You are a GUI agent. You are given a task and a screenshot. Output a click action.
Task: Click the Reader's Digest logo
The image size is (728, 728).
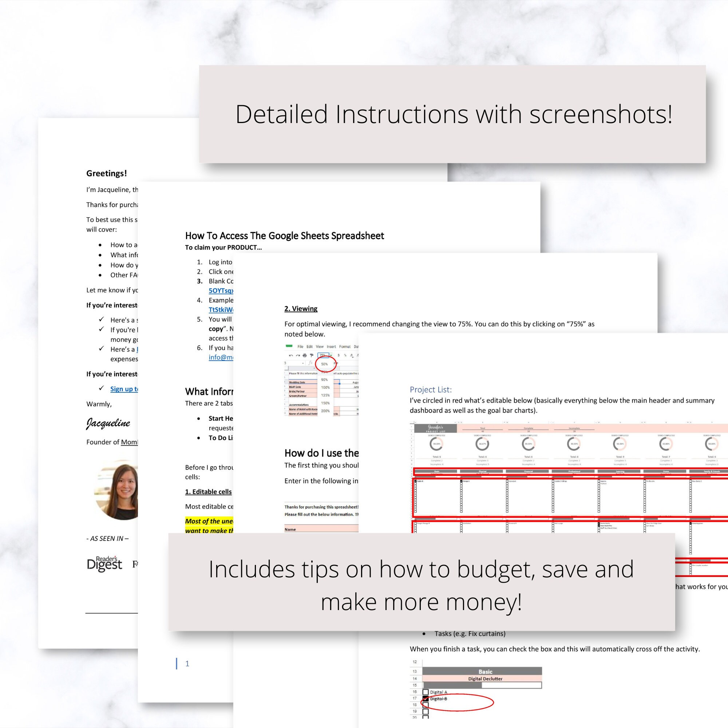pos(104,564)
